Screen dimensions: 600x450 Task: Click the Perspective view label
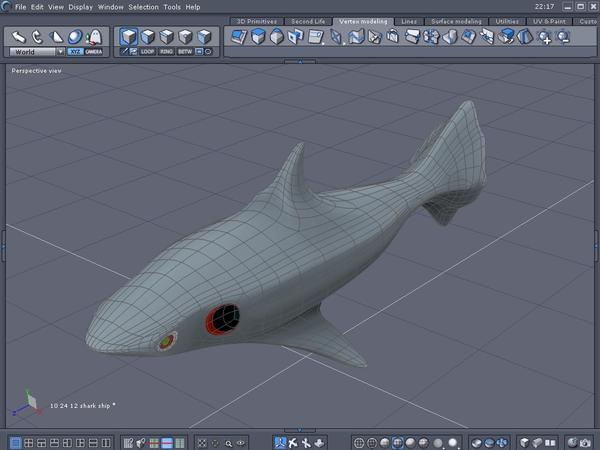click(x=36, y=71)
